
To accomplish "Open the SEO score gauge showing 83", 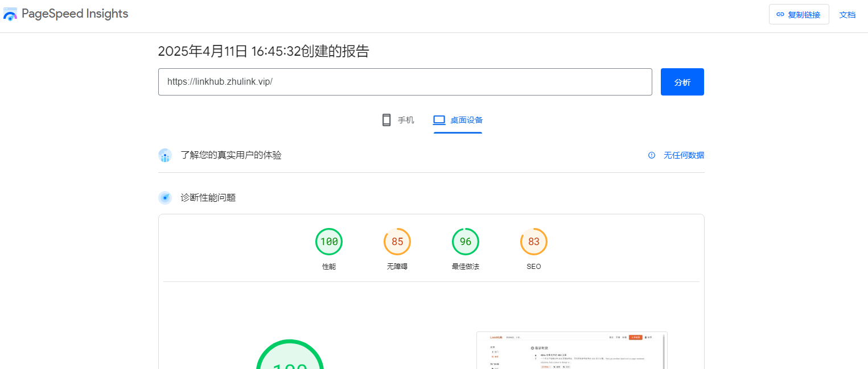I will pyautogui.click(x=534, y=242).
